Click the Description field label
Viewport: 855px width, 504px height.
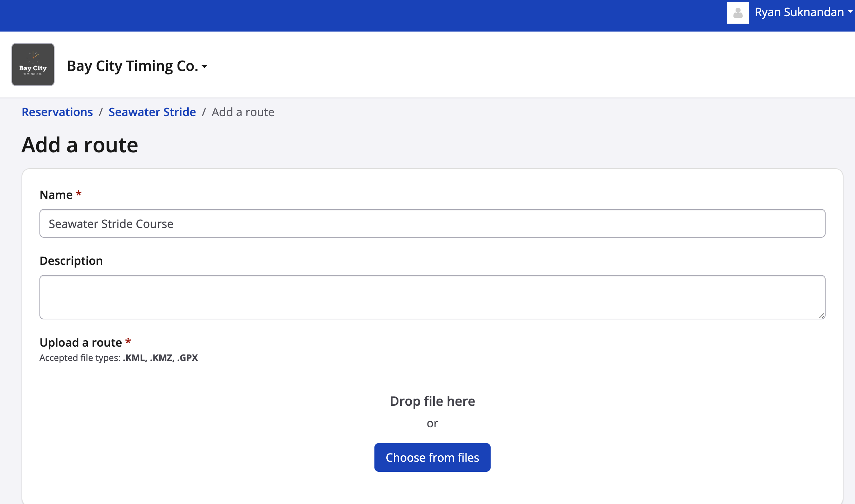coord(71,261)
